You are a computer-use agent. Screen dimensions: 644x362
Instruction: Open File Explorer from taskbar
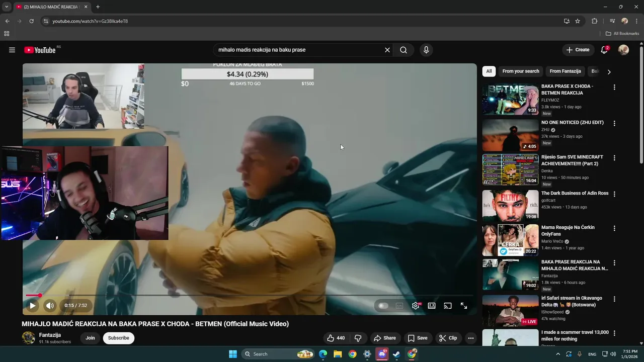pyautogui.click(x=338, y=354)
